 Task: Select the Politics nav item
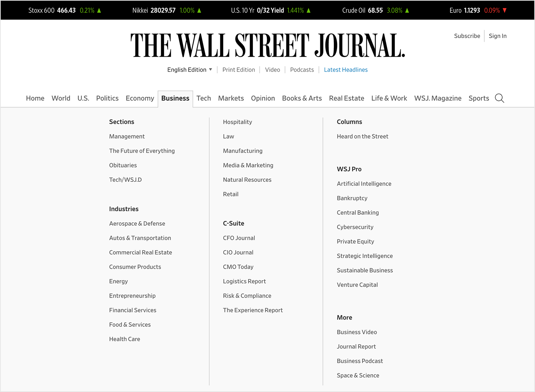[x=107, y=98]
